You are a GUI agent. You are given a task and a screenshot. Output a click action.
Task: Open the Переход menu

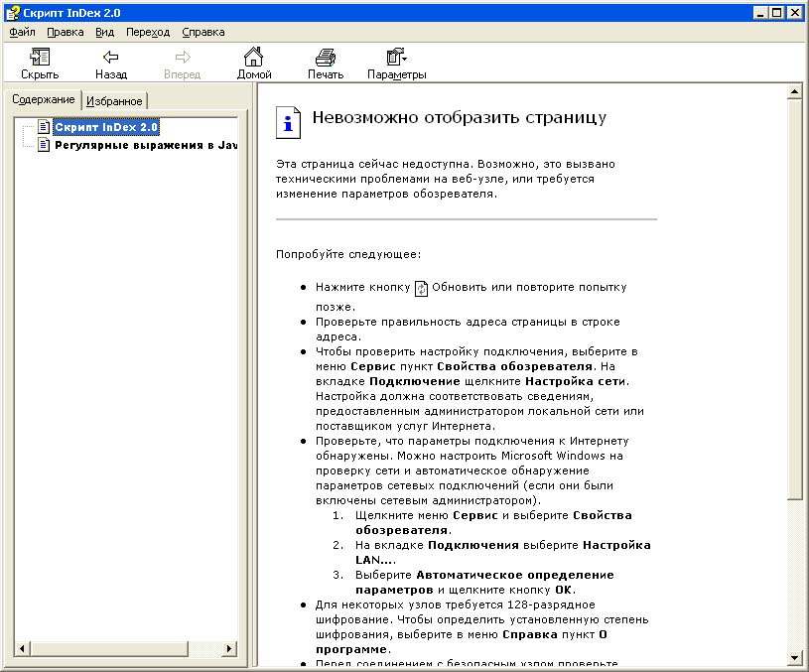tap(148, 32)
